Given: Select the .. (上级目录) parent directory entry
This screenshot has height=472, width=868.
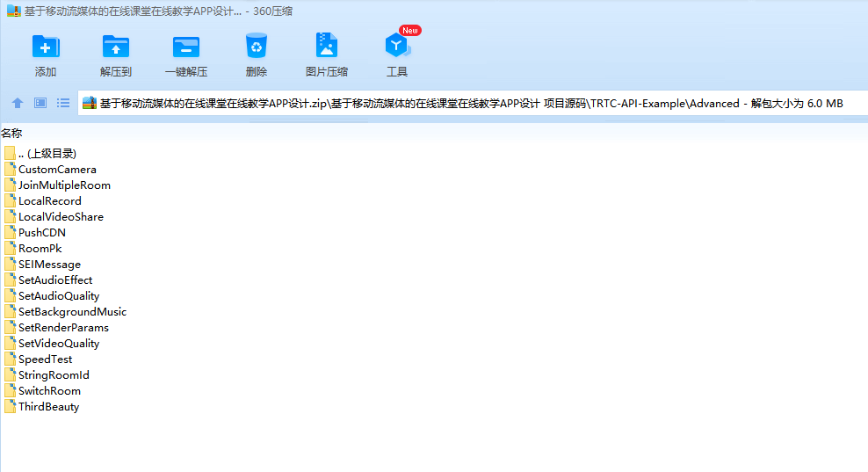Looking at the screenshot, I should coord(40,154).
